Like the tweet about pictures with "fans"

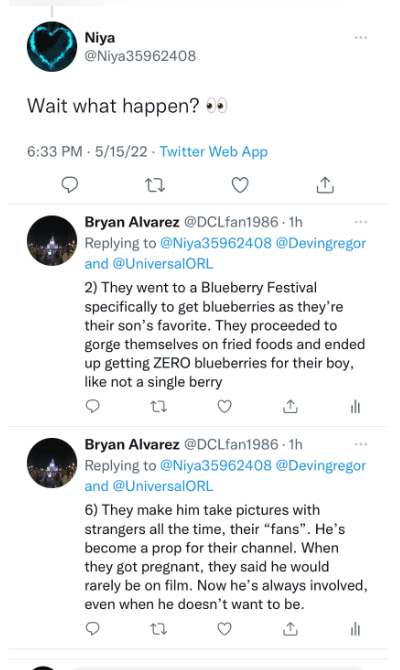click(x=224, y=629)
